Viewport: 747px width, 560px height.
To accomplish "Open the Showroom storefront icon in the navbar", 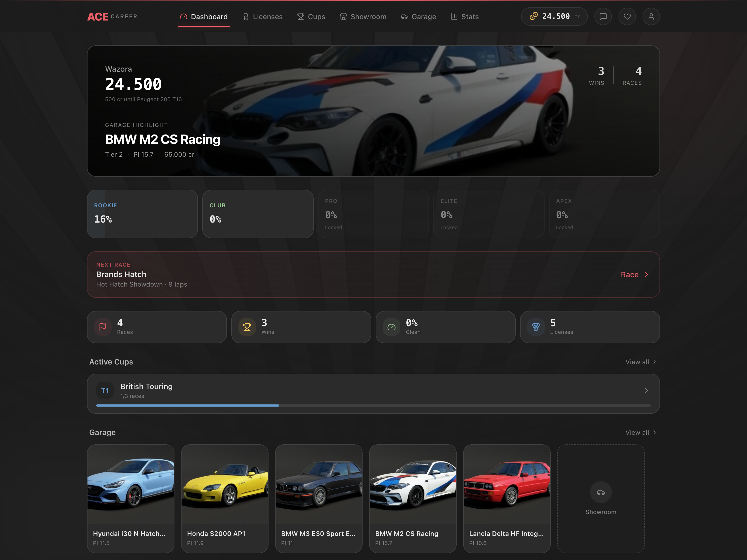I will click(343, 16).
